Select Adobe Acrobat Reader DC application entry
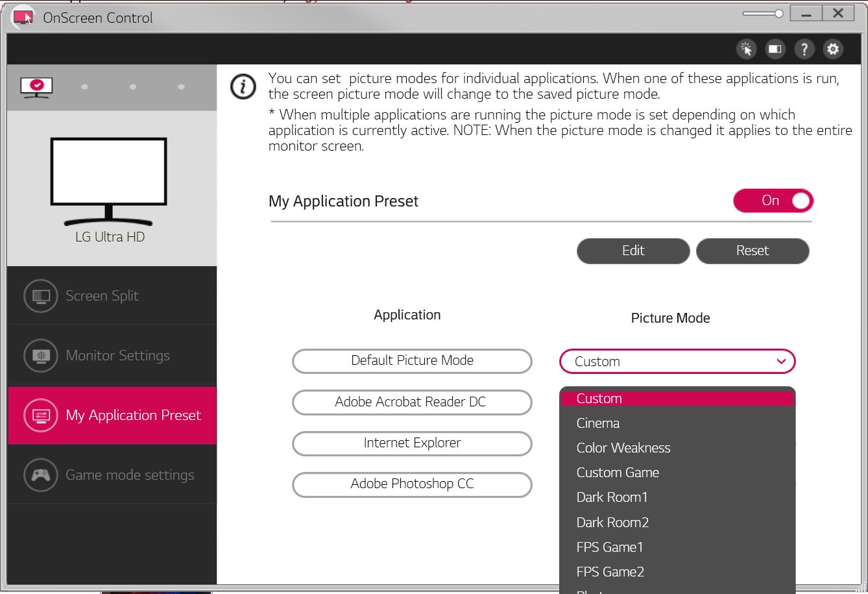The height and width of the screenshot is (594, 868). click(x=412, y=402)
